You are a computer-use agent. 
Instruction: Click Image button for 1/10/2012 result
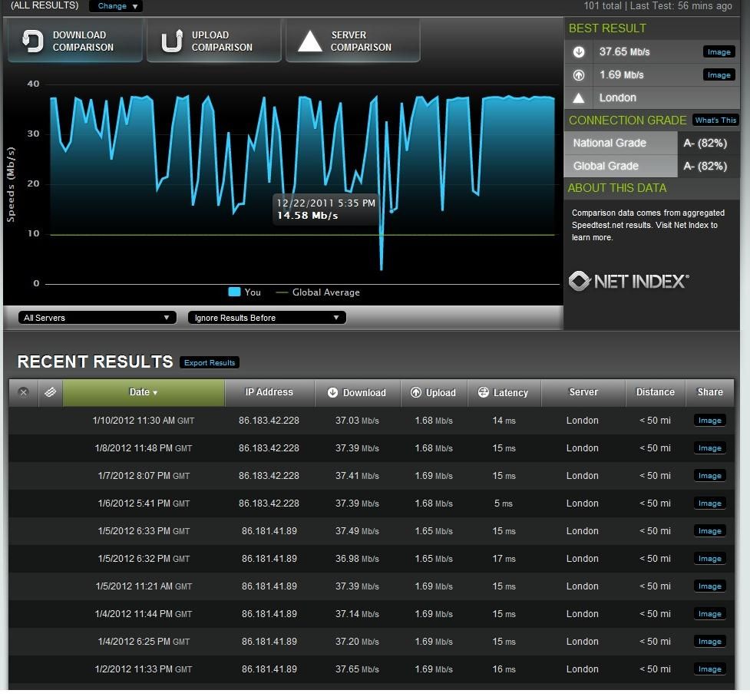pyautogui.click(x=709, y=421)
